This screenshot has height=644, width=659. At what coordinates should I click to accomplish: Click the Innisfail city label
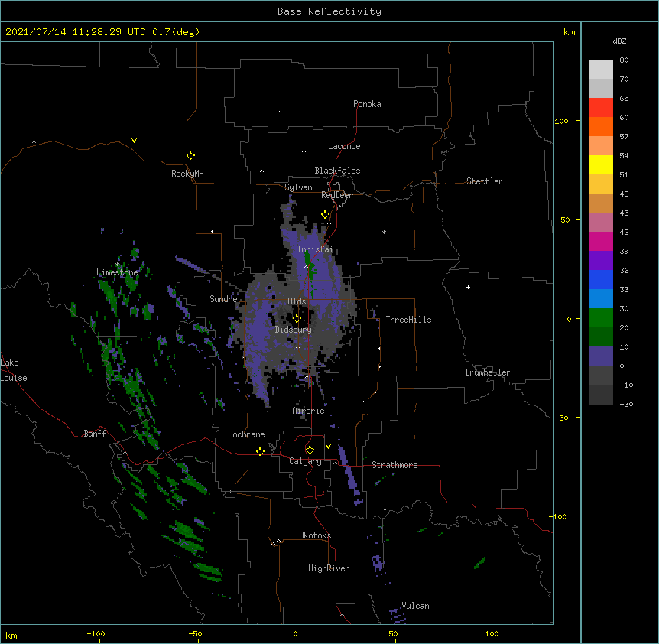318,249
